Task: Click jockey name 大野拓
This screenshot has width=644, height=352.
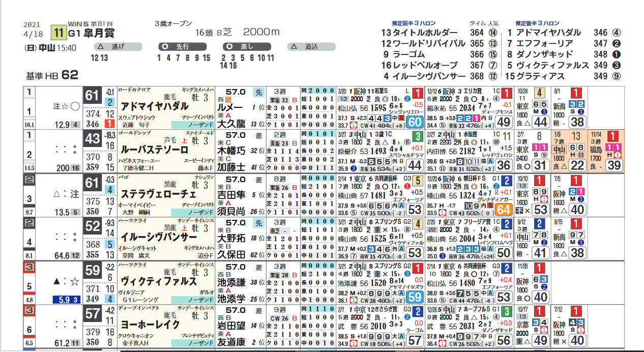Action: tap(231, 239)
